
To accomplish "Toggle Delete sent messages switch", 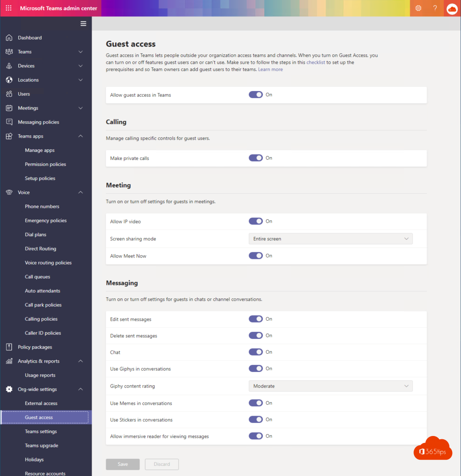I will coord(255,336).
